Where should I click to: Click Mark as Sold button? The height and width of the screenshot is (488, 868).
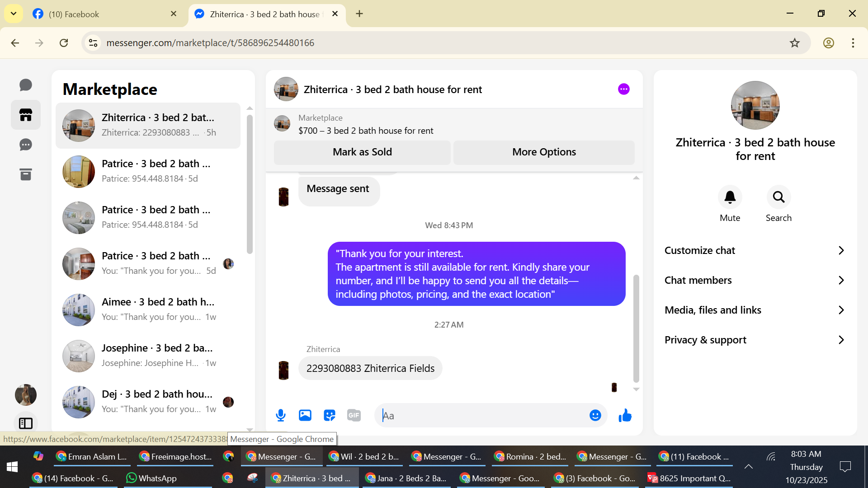(x=362, y=152)
